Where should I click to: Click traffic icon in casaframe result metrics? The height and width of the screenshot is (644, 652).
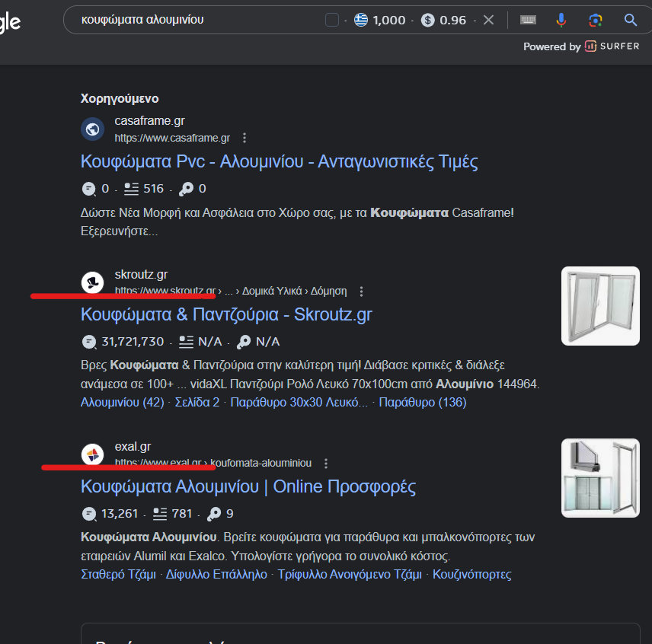88,189
